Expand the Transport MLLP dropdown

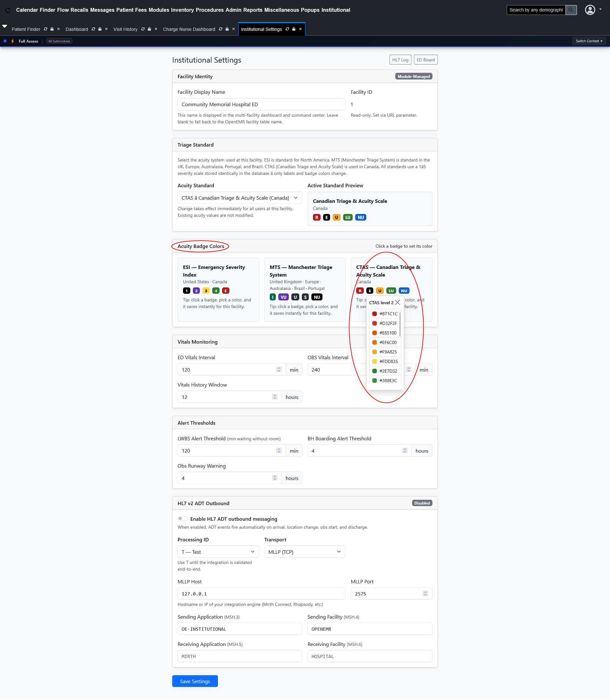[304, 552]
